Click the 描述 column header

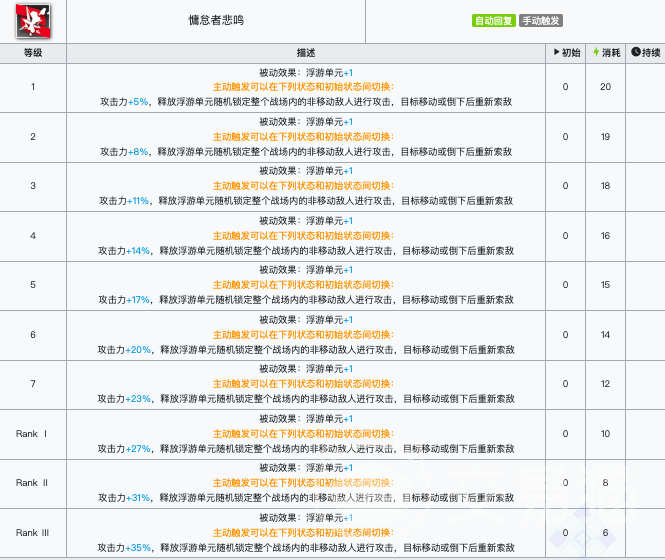[x=306, y=53]
